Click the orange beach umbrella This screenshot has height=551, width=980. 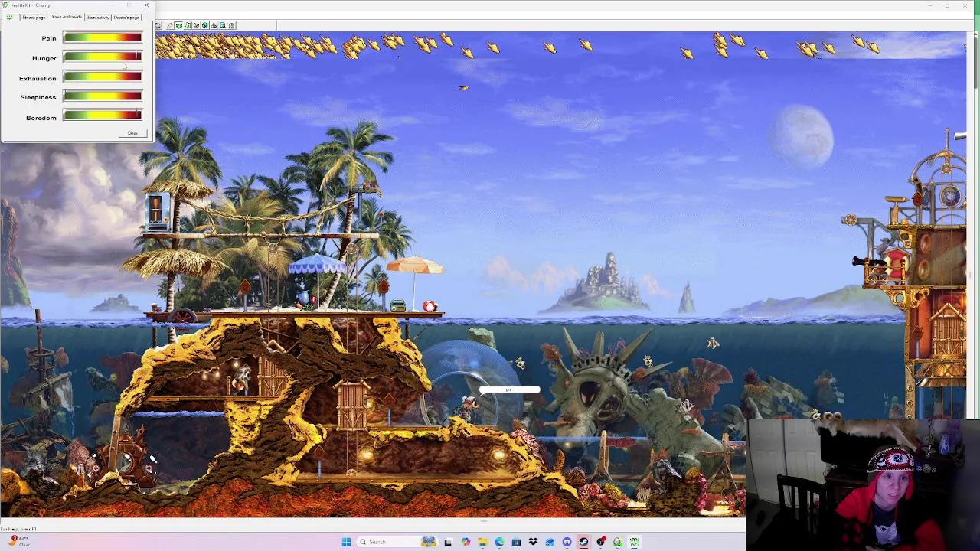point(414,266)
